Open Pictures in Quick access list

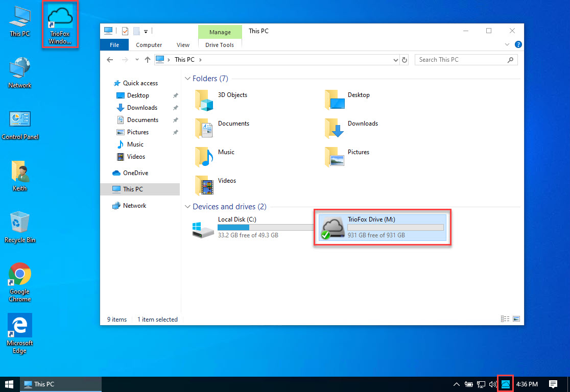coord(137,132)
